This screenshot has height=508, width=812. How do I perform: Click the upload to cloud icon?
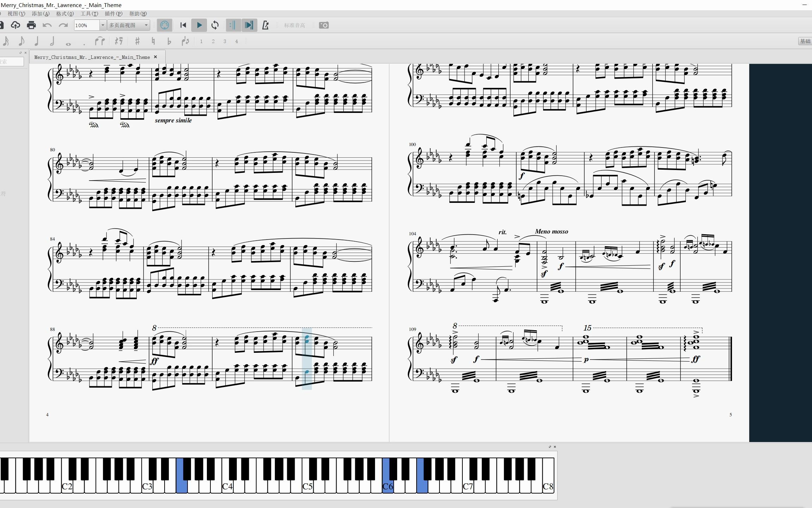tap(16, 25)
